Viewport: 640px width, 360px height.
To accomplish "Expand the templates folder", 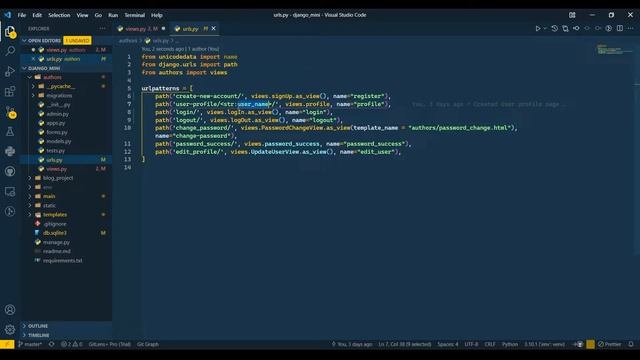I will pyautogui.click(x=66, y=215).
